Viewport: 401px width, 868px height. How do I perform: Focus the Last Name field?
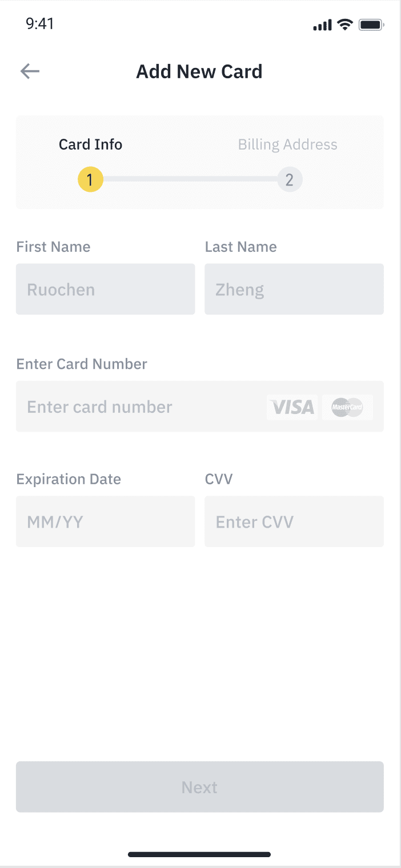click(294, 289)
